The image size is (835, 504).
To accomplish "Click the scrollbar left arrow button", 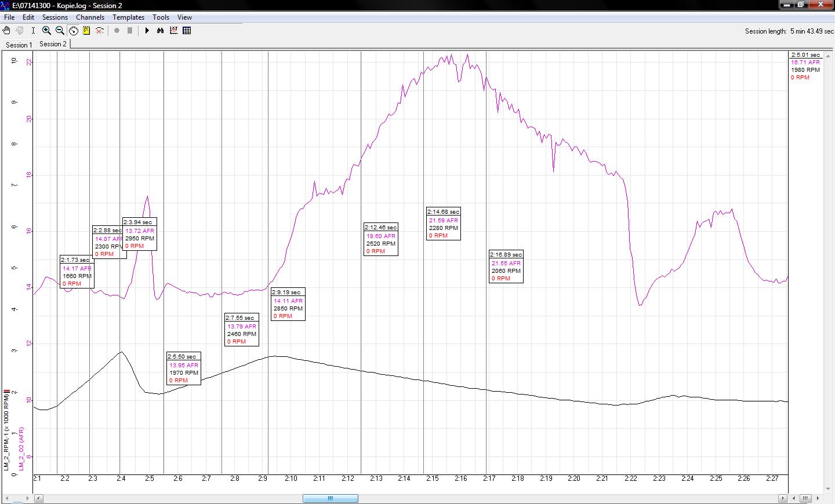I will 38,498.
